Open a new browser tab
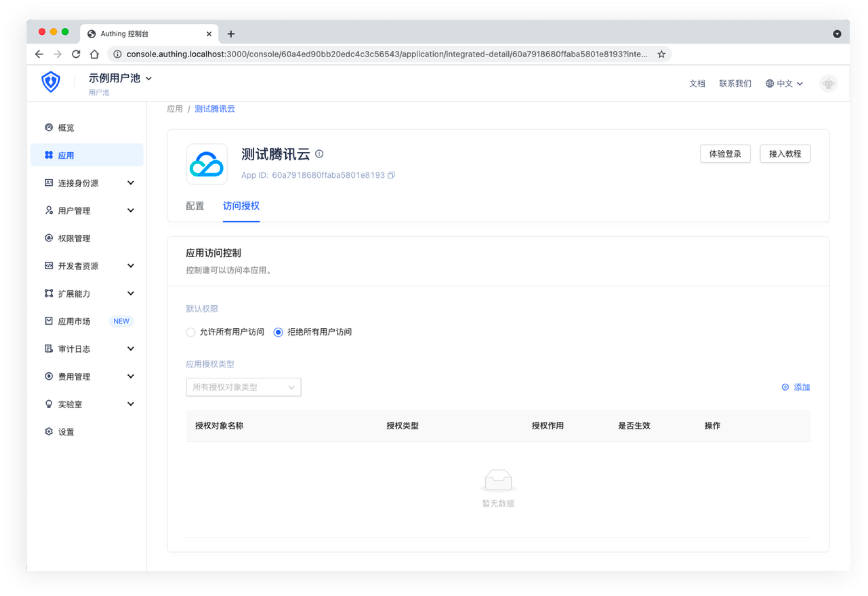The image size is (868, 596). 231,34
